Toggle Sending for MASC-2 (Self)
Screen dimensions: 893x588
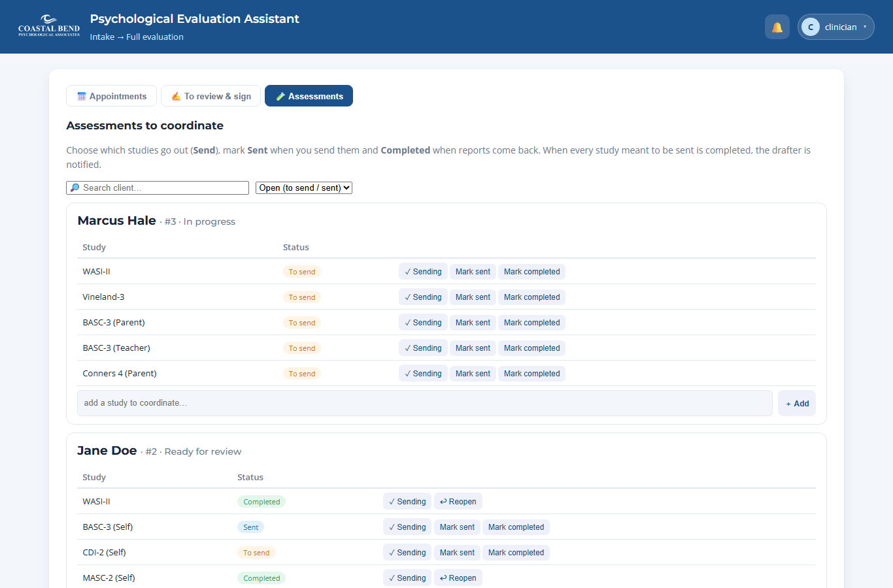[407, 578]
